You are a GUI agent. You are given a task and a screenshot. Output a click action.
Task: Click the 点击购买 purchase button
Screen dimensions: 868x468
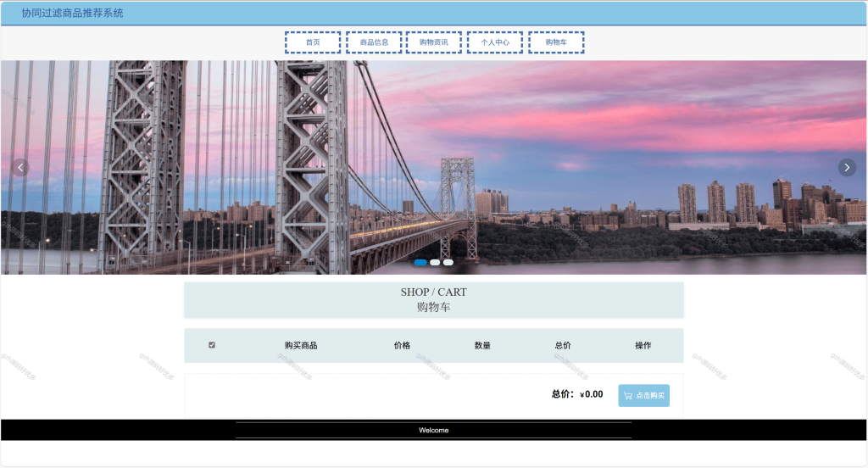click(644, 395)
